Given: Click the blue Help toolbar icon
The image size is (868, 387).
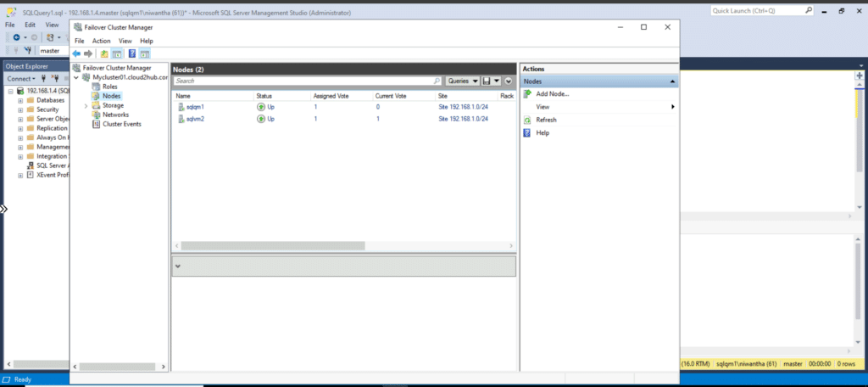Looking at the screenshot, I should coord(132,53).
